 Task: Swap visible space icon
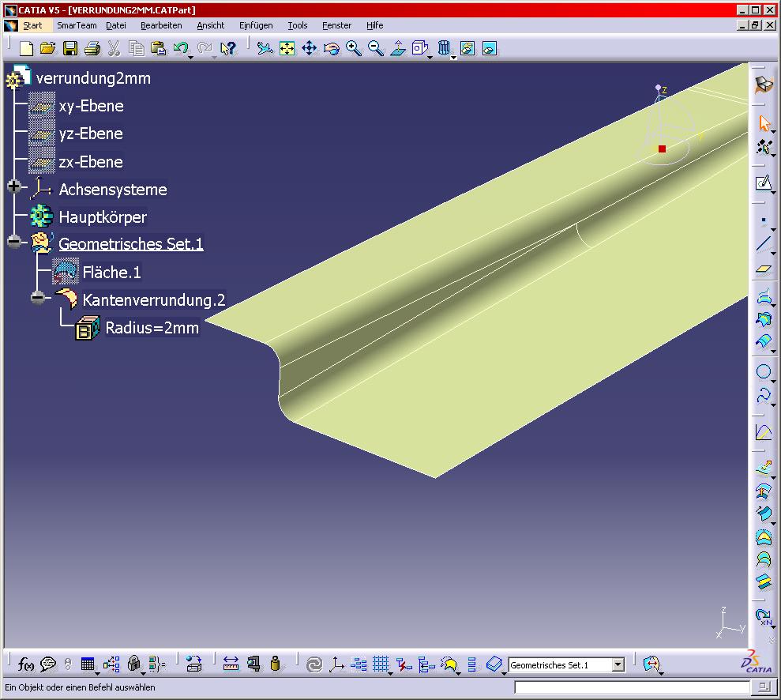[490, 48]
